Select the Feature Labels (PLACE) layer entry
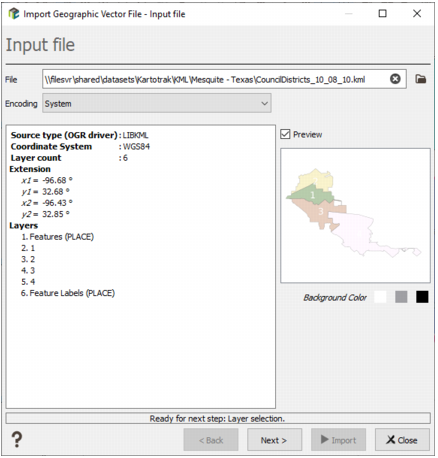Image resolution: width=438 pixels, height=458 pixels. pyautogui.click(x=68, y=293)
